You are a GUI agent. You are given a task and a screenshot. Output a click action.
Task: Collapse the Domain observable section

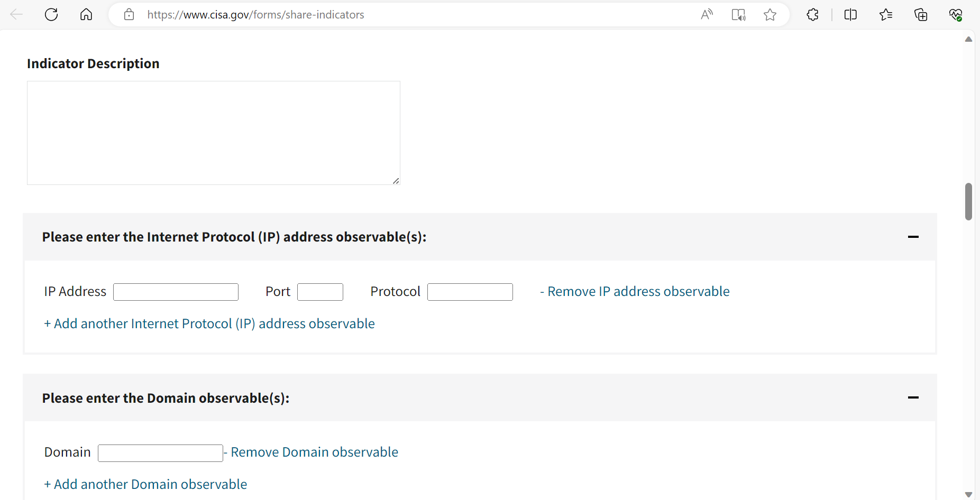click(x=913, y=397)
